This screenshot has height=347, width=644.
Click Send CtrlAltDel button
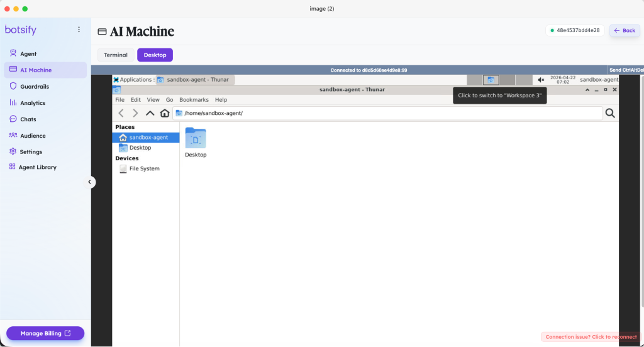[x=626, y=70]
